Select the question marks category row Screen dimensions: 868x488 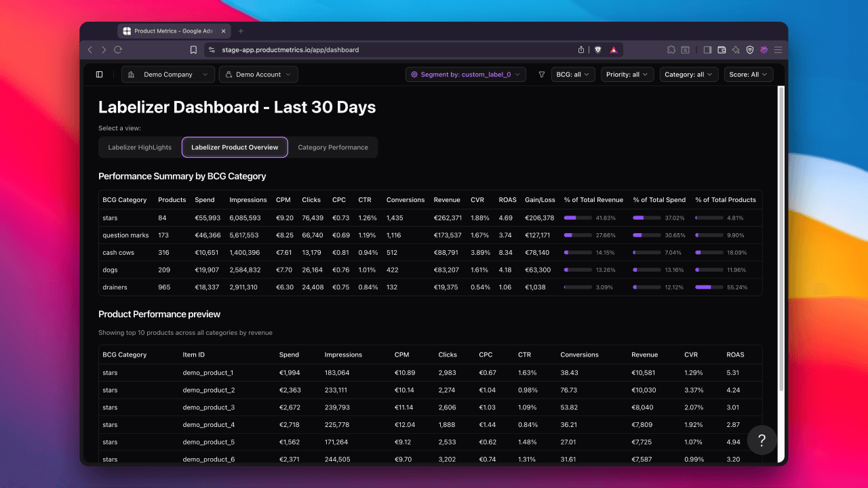430,235
